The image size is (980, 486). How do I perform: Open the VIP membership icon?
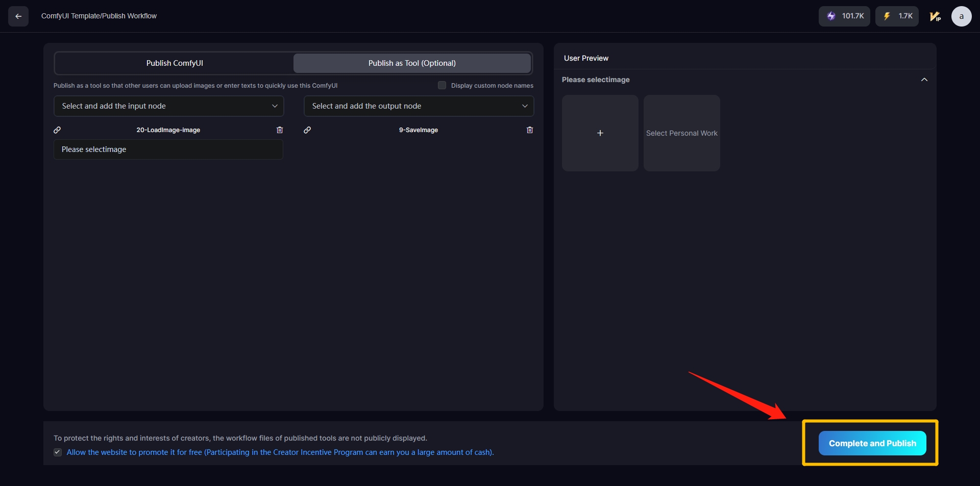click(x=935, y=16)
